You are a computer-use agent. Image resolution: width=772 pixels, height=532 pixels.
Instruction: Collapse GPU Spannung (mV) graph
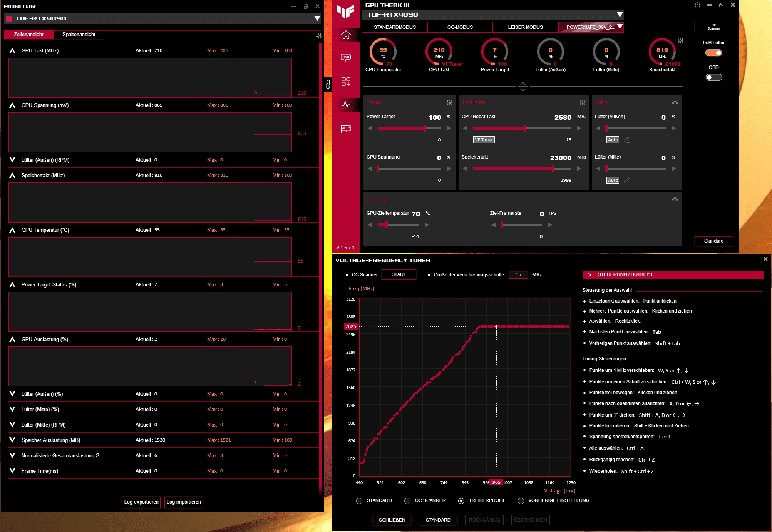pos(12,105)
